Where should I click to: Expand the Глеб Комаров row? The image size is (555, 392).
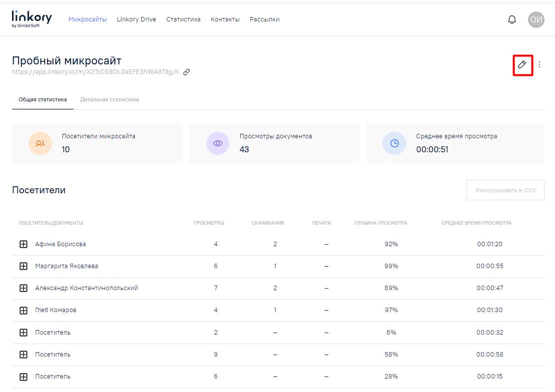(x=23, y=310)
